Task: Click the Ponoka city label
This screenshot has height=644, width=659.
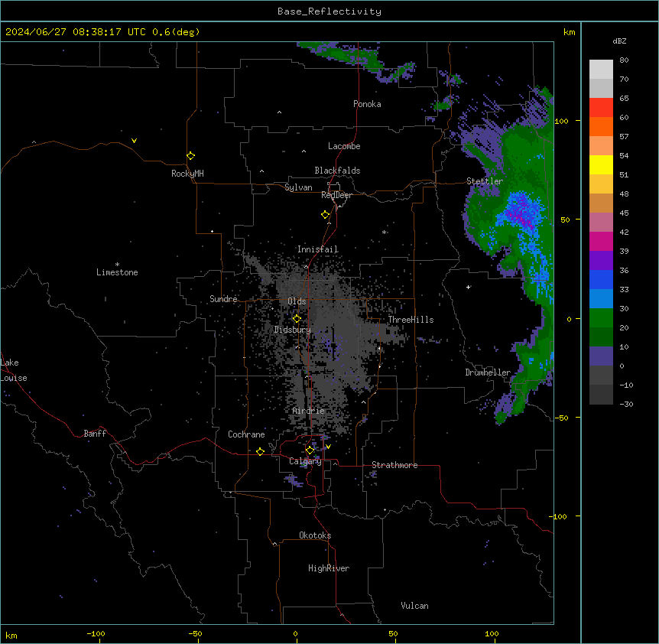Action: coord(367,104)
